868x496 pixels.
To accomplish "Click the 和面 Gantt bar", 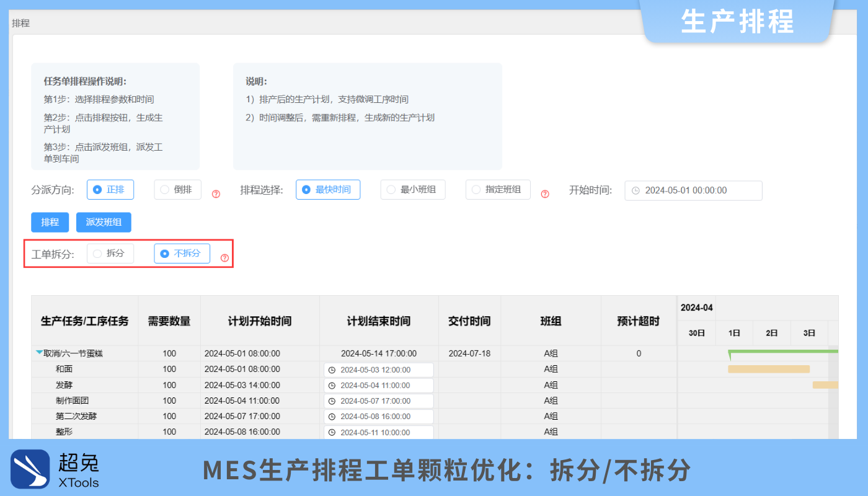I will pyautogui.click(x=769, y=369).
